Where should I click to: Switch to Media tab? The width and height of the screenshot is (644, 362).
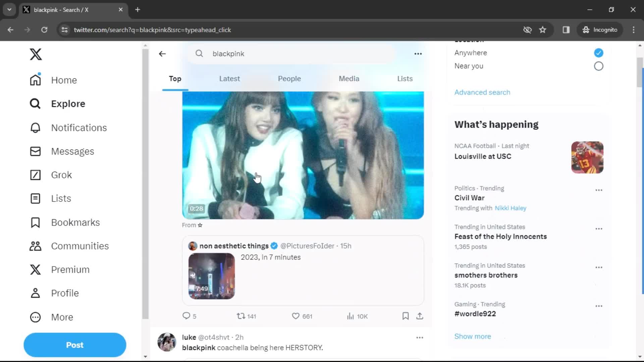(349, 79)
